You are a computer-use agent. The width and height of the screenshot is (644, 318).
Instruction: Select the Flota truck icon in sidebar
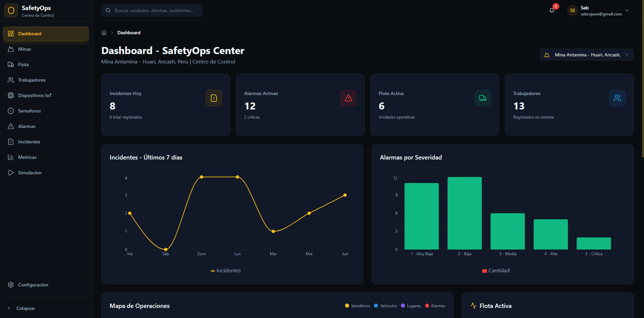click(x=11, y=64)
